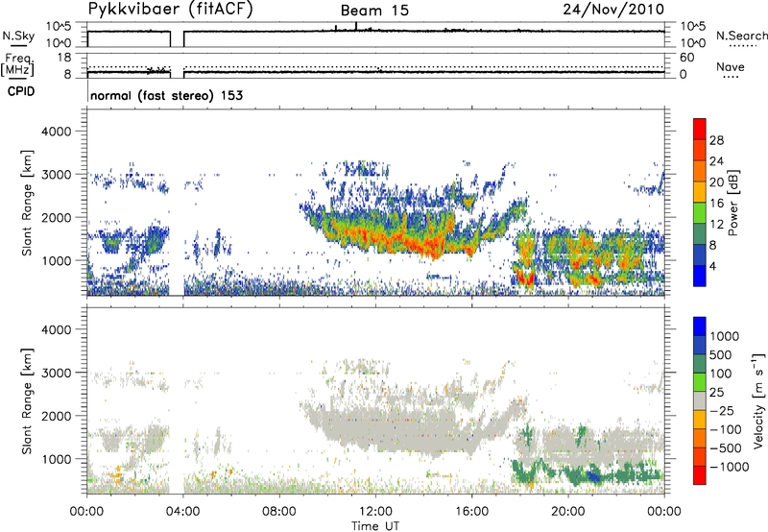Image resolution: width=768 pixels, height=532 pixels.
Task: Select the date "24/Nov/2010"
Action: tap(613, 9)
